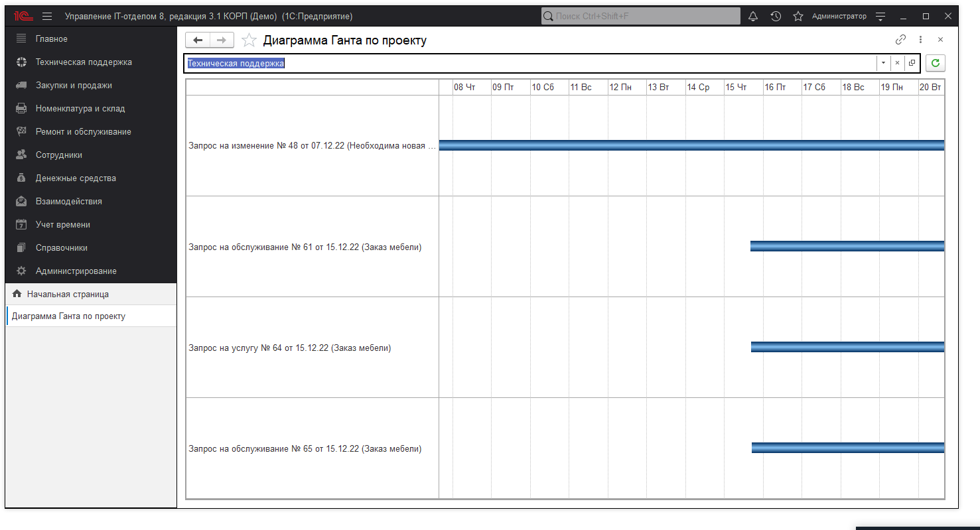Image resolution: width=980 pixels, height=530 pixels.
Task: Select the Gantt bar for request № 48
Action: (690, 145)
